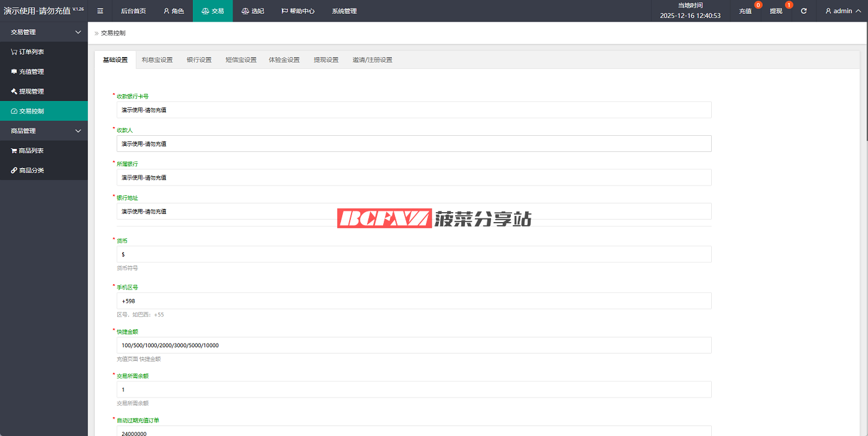Open the admin user dropdown
Viewport: 868px width, 436px height.
point(842,11)
